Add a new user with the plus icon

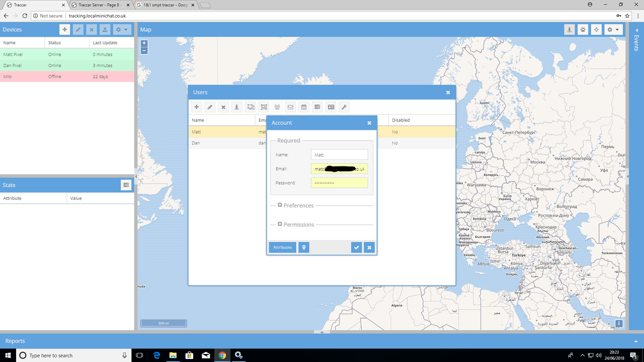[x=196, y=107]
